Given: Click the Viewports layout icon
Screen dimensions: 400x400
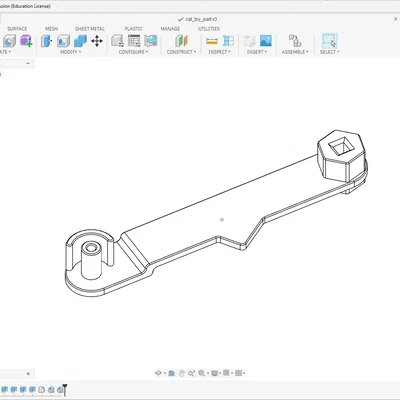Looking at the screenshot, I should (x=238, y=373).
